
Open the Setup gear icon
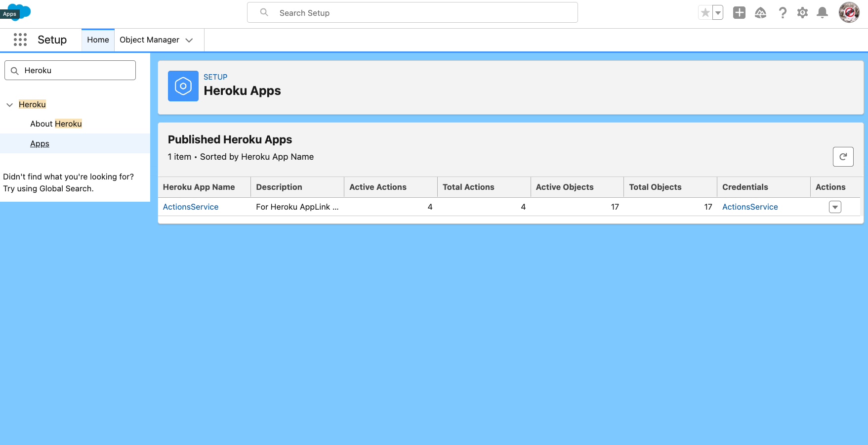pyautogui.click(x=802, y=12)
